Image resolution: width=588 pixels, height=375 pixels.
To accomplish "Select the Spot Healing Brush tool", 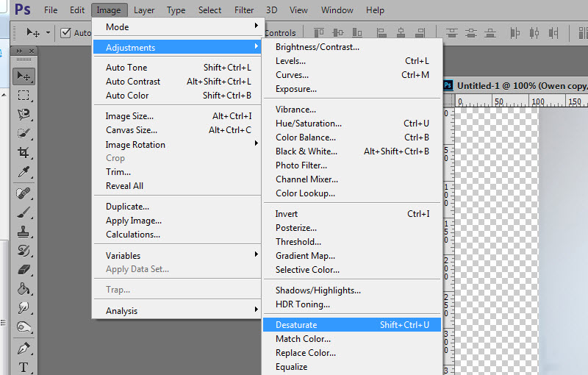I will [x=24, y=193].
